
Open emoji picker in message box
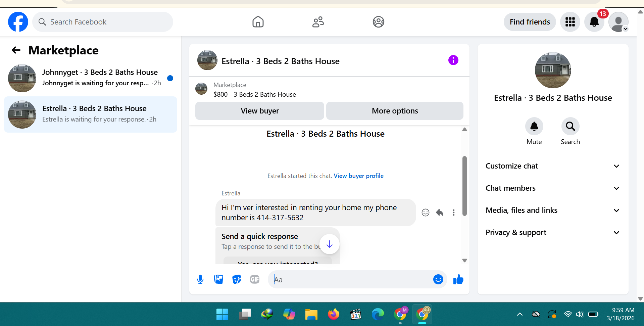coord(438,279)
